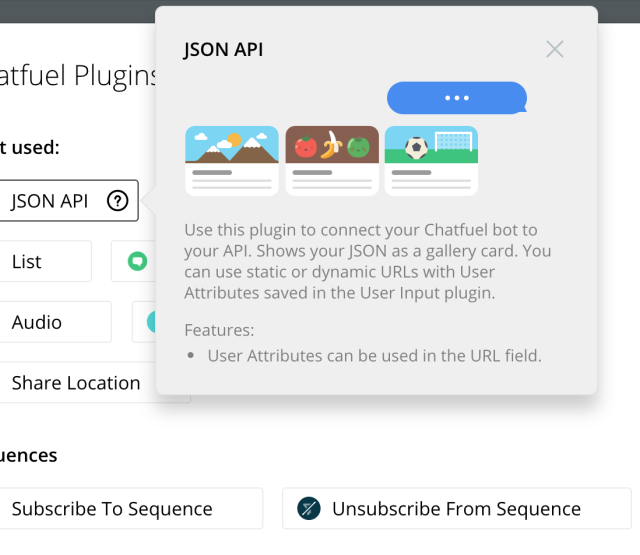Add the List plugin

click(x=45, y=261)
